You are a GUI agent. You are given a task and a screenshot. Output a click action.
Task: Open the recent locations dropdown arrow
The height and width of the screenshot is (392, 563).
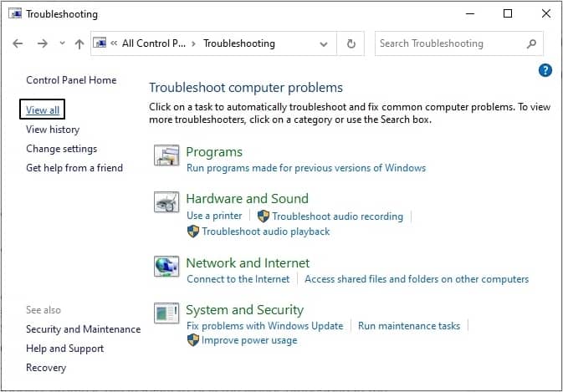point(62,43)
